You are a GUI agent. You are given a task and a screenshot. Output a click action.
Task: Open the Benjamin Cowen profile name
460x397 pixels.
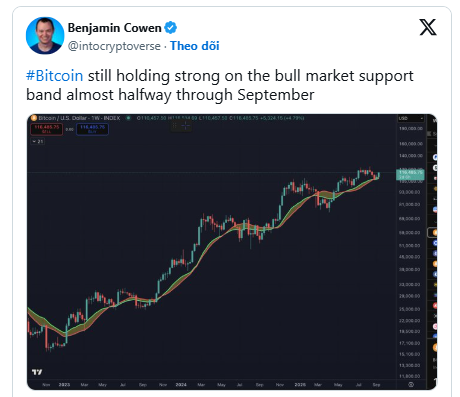(x=115, y=28)
